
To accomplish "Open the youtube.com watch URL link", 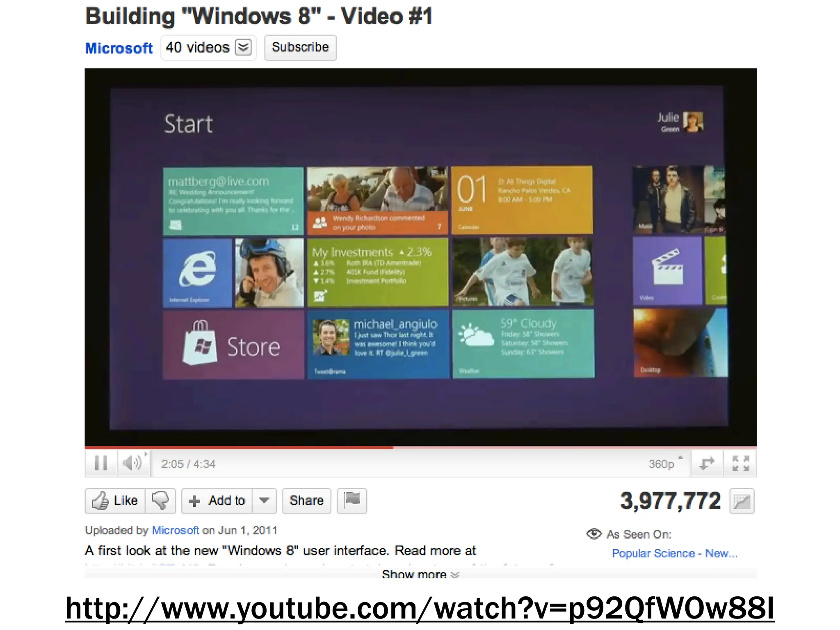I will click(x=420, y=609).
